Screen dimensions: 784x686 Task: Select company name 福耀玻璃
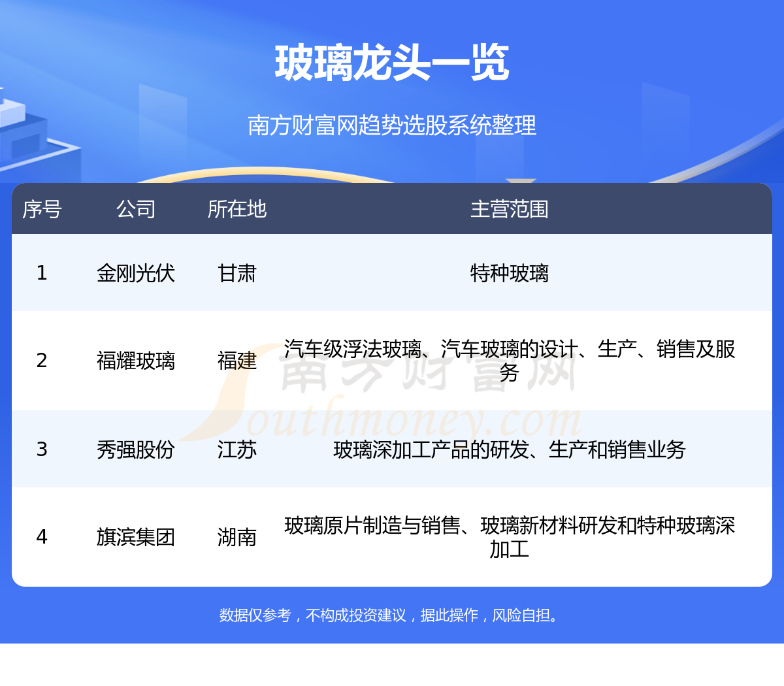(136, 361)
